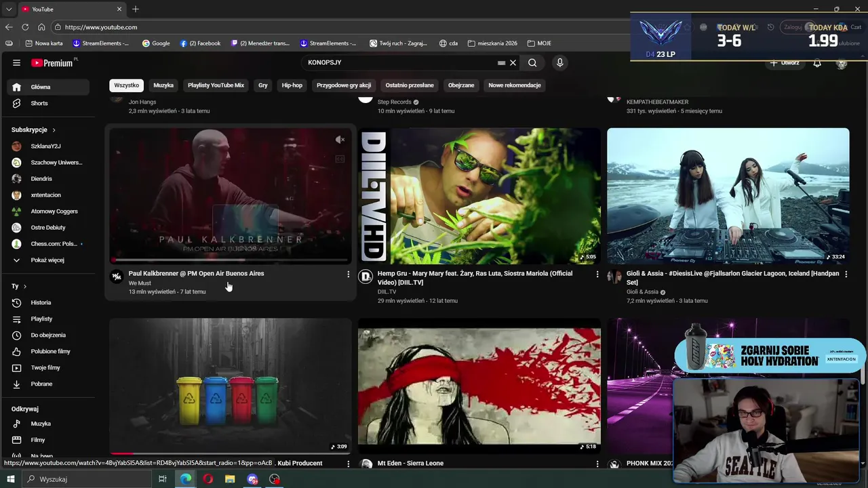The width and height of the screenshot is (868, 488).
Task: Select the Hip-hop filter chip
Action: (x=292, y=85)
